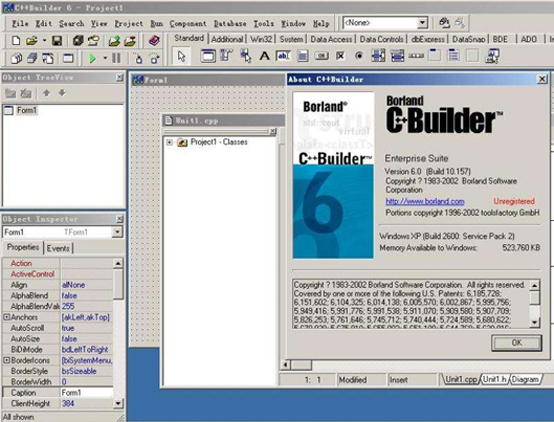Switch to the Unit1.h editor tab
The width and height of the screenshot is (554, 422).
coord(495,380)
